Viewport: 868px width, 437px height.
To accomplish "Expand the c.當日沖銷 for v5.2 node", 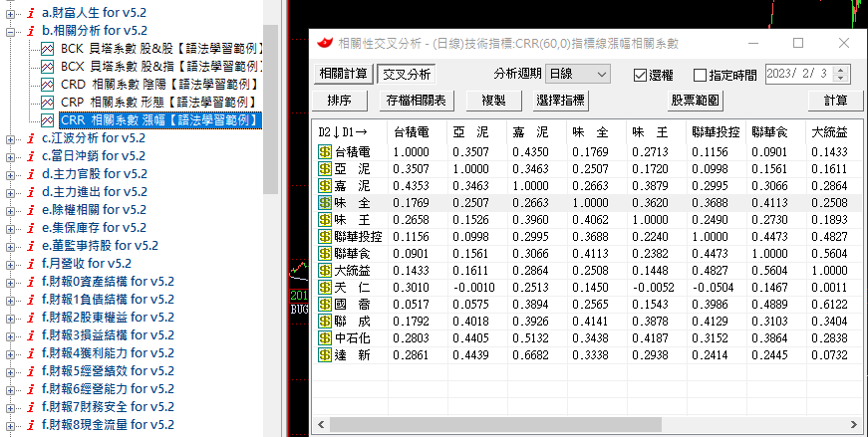I will 10,156.
